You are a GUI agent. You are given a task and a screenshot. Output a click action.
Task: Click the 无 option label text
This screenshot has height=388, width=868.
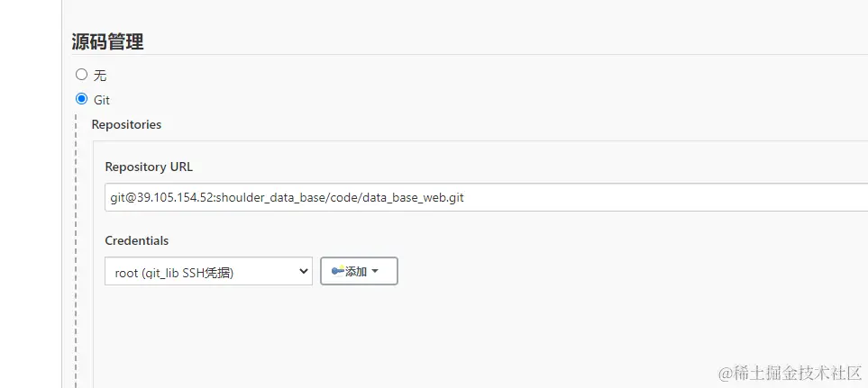point(100,76)
